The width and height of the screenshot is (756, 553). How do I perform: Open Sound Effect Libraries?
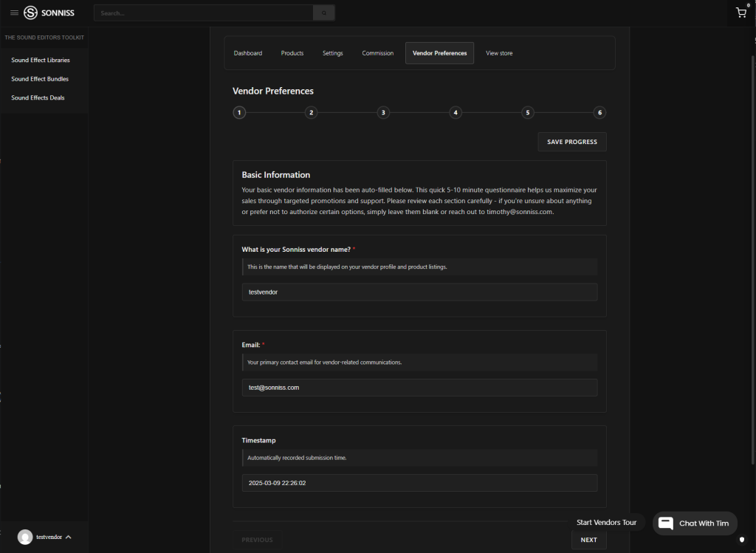pos(41,61)
